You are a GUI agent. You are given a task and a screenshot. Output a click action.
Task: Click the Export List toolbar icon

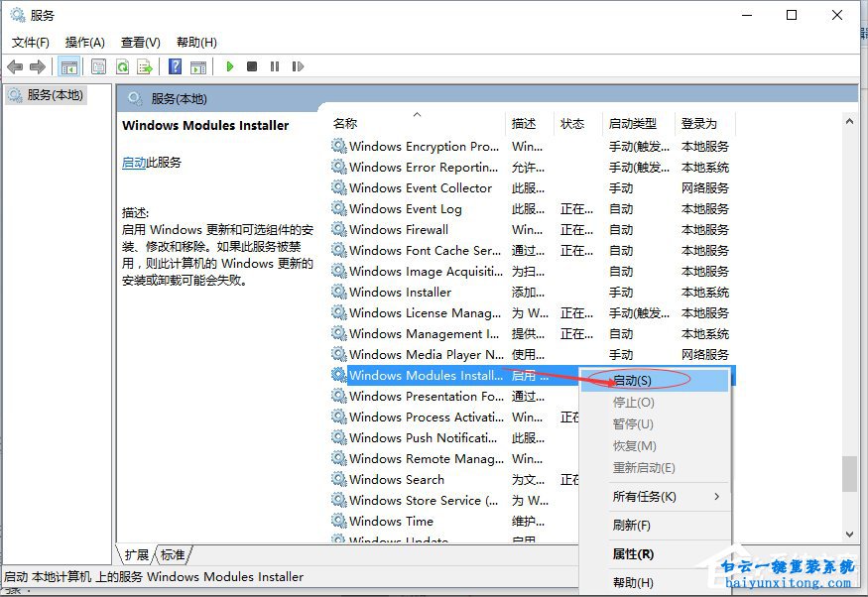click(145, 66)
